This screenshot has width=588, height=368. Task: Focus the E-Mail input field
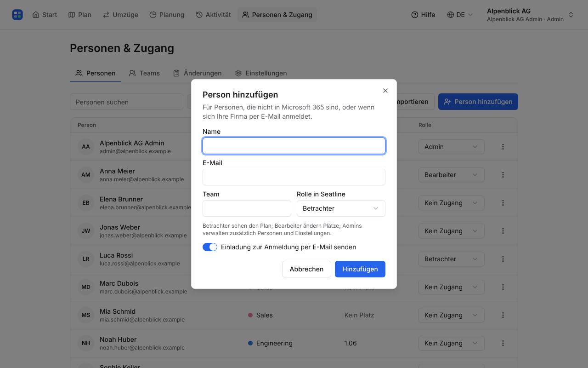click(294, 177)
